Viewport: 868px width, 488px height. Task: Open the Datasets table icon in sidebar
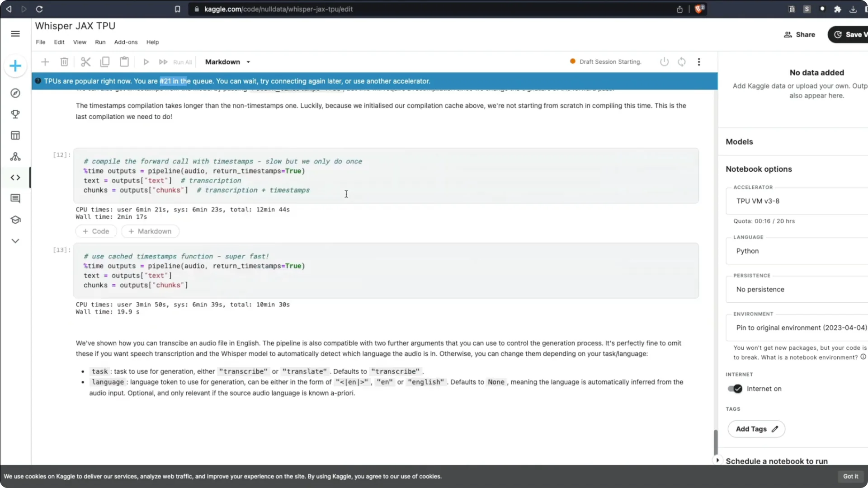click(15, 136)
